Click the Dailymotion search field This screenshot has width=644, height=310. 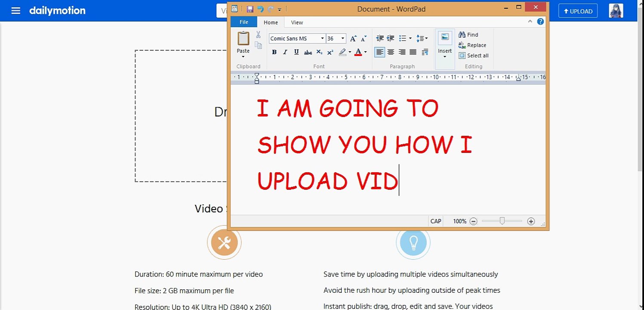(222, 11)
